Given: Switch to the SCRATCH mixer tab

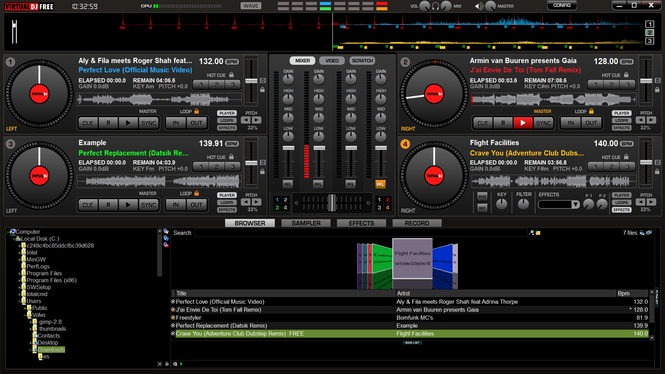Looking at the screenshot, I should tap(362, 61).
